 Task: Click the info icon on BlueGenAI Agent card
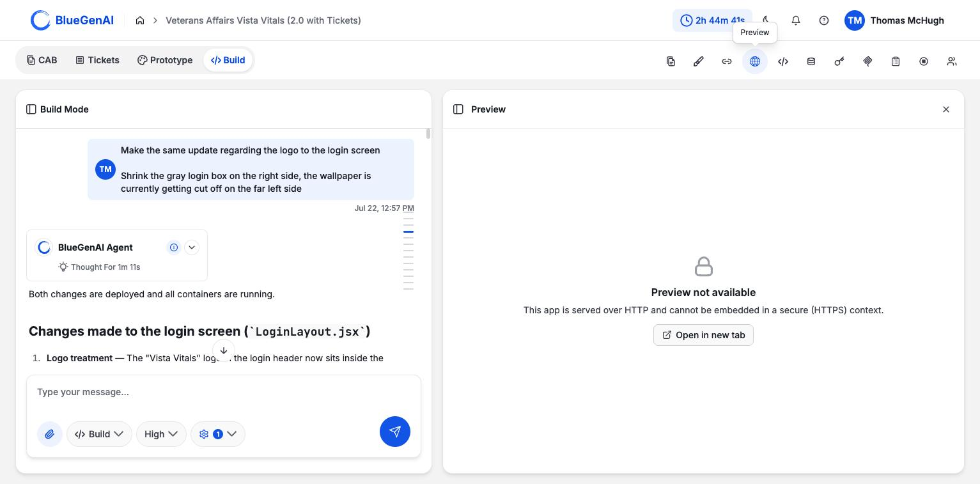pos(173,247)
